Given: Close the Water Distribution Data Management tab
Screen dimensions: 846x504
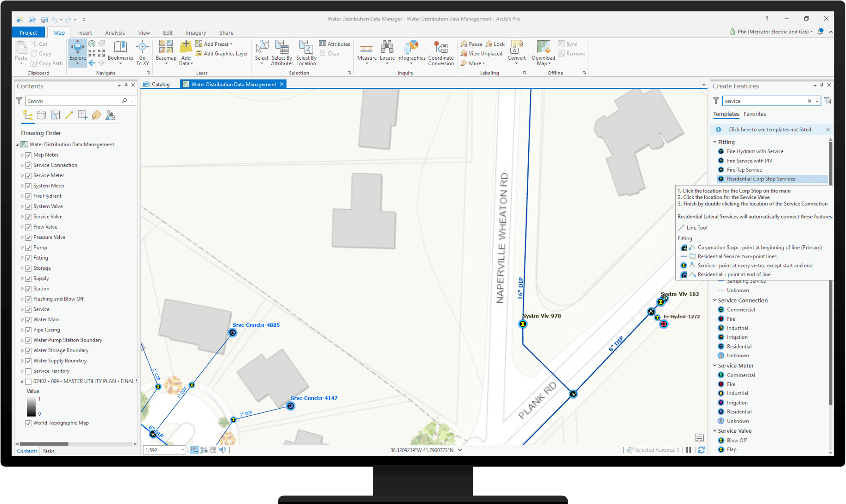Looking at the screenshot, I should (282, 84).
